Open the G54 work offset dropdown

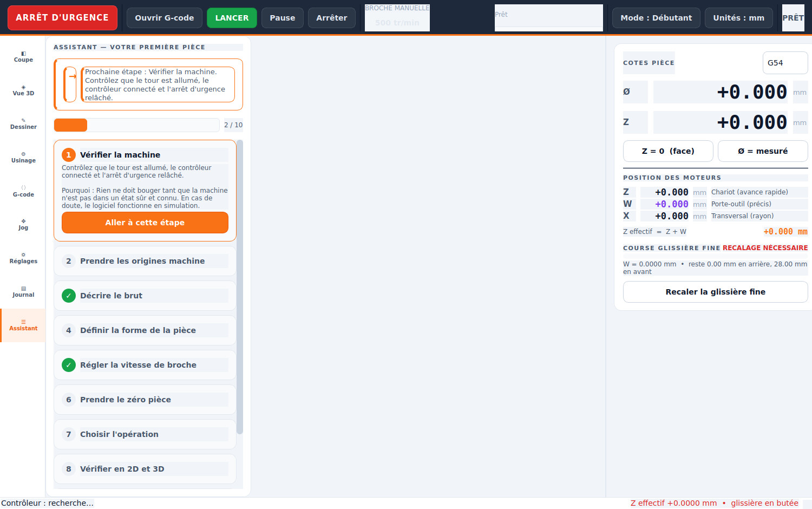pos(785,63)
